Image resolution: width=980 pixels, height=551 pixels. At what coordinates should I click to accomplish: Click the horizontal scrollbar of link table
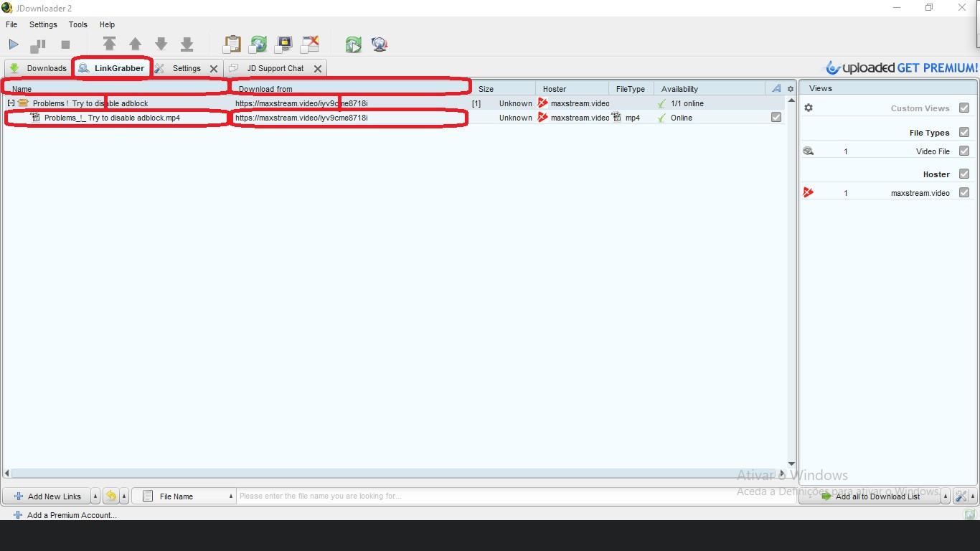(395, 473)
